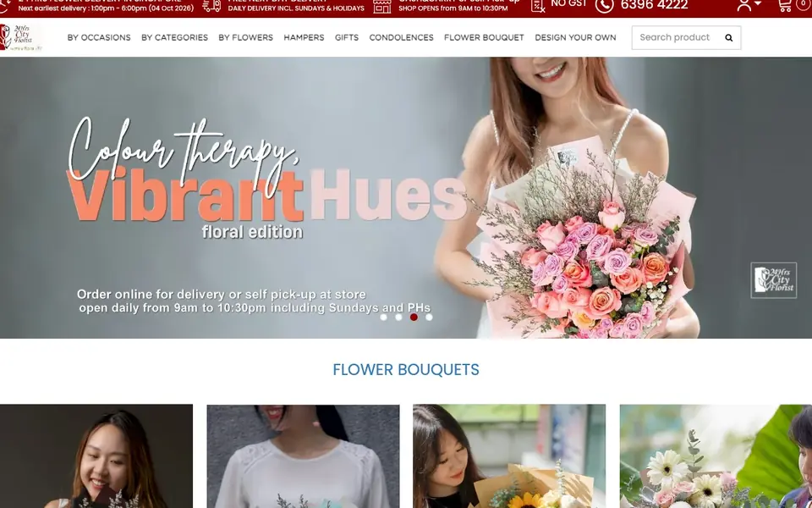Click the No GST receipt icon
The width and height of the screenshot is (812, 508).
click(538, 5)
